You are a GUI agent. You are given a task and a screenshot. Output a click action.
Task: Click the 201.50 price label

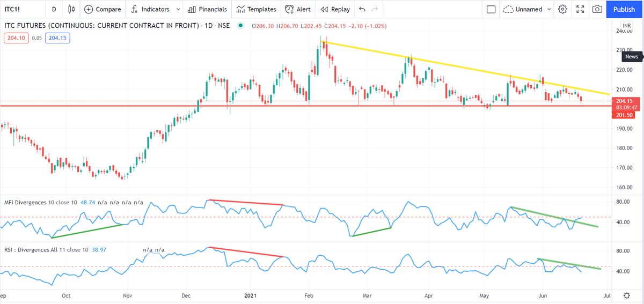624,115
